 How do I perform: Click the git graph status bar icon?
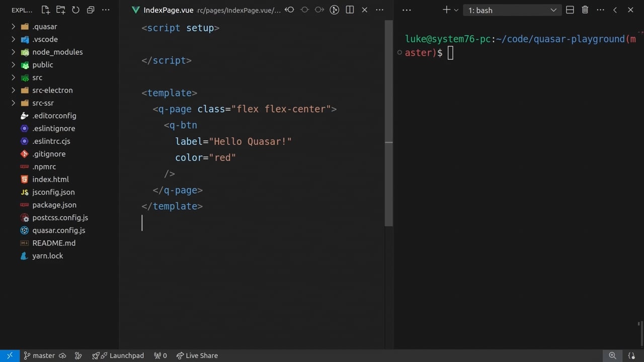[78, 355]
